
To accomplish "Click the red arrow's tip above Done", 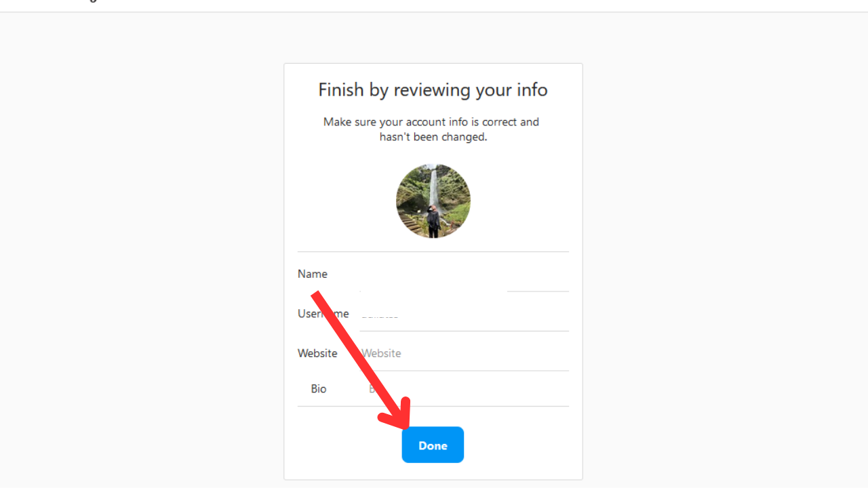I will (x=406, y=426).
